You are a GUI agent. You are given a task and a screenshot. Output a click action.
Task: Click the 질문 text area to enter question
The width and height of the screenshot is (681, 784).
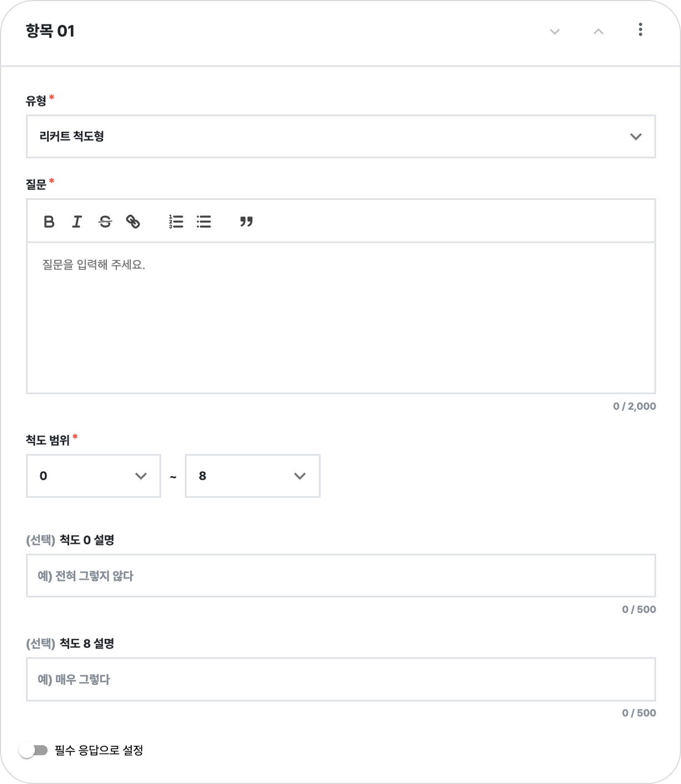click(x=341, y=317)
